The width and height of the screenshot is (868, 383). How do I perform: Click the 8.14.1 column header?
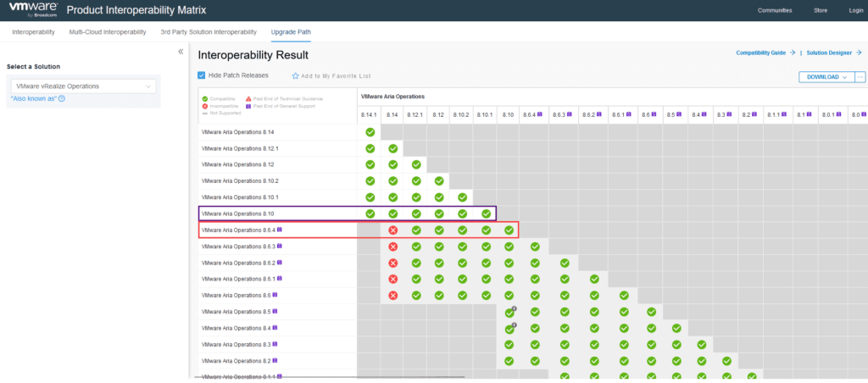pos(369,114)
